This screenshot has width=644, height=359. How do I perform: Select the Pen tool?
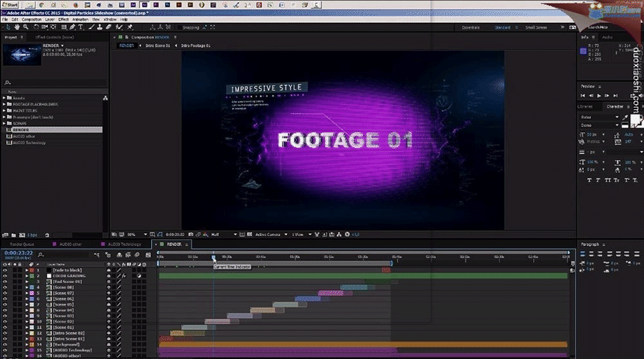pos(72,27)
